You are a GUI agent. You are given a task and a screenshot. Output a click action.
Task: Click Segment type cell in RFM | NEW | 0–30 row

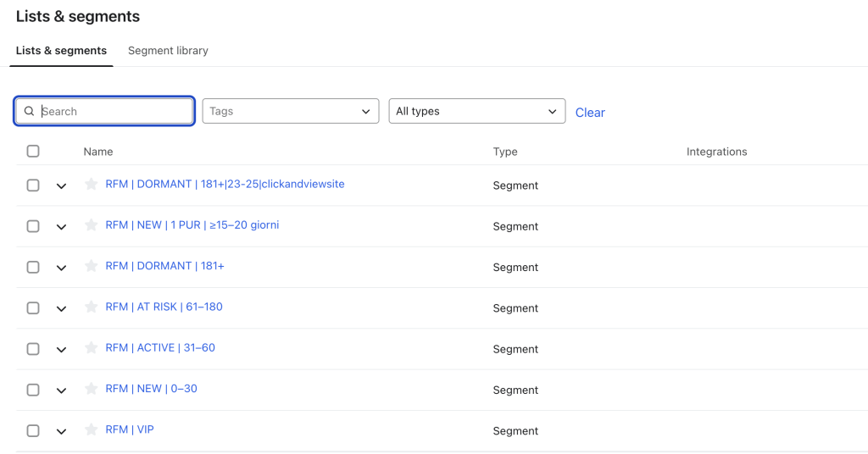[515, 390]
